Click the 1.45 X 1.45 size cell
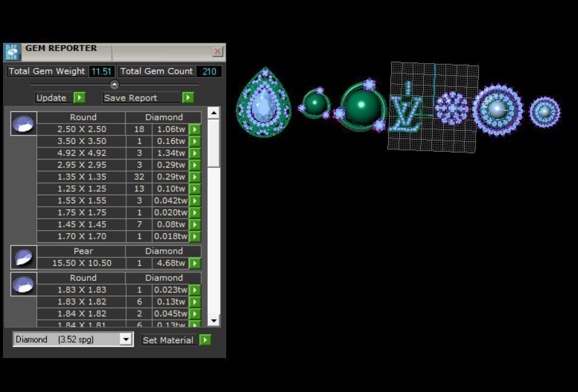 [82, 224]
